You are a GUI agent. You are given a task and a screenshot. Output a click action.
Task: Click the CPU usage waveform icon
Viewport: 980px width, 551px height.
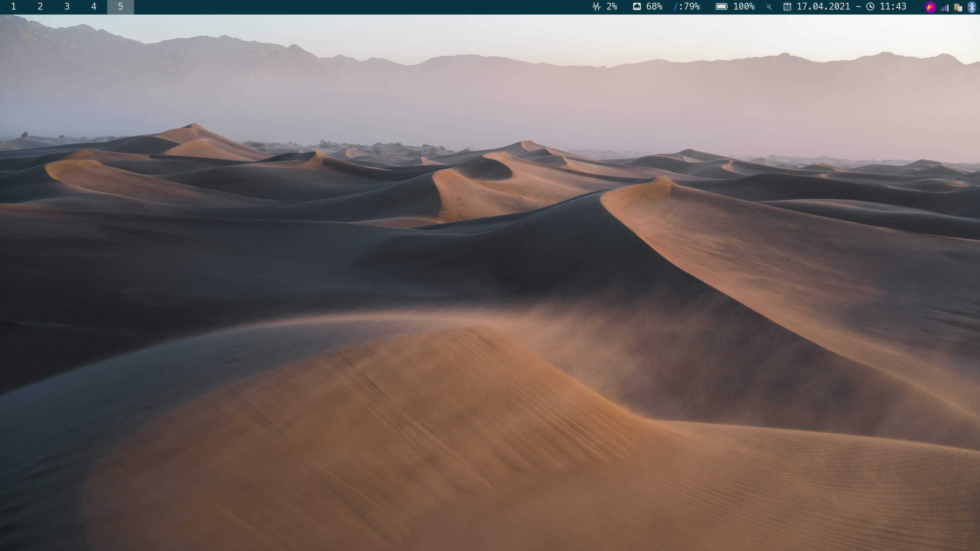coord(596,7)
